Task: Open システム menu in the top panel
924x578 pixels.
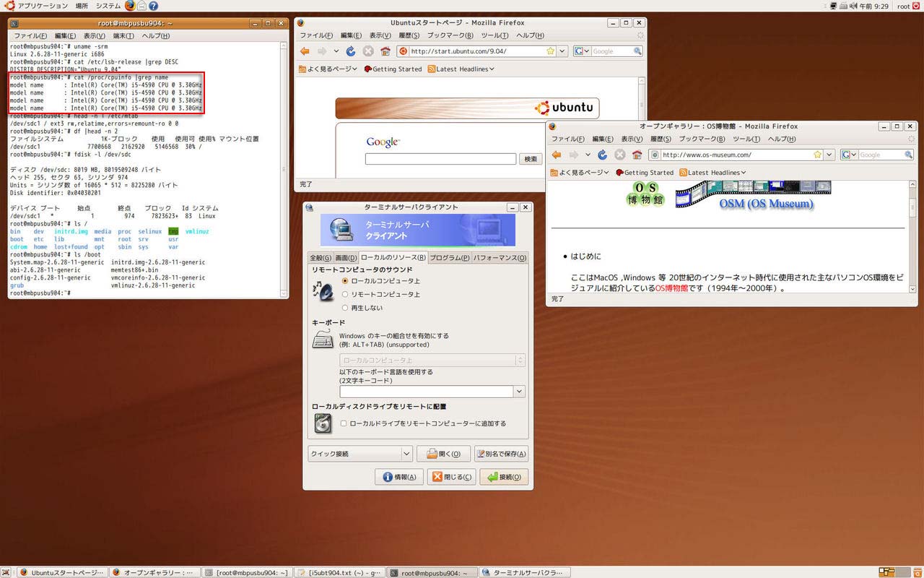Action: (108, 6)
